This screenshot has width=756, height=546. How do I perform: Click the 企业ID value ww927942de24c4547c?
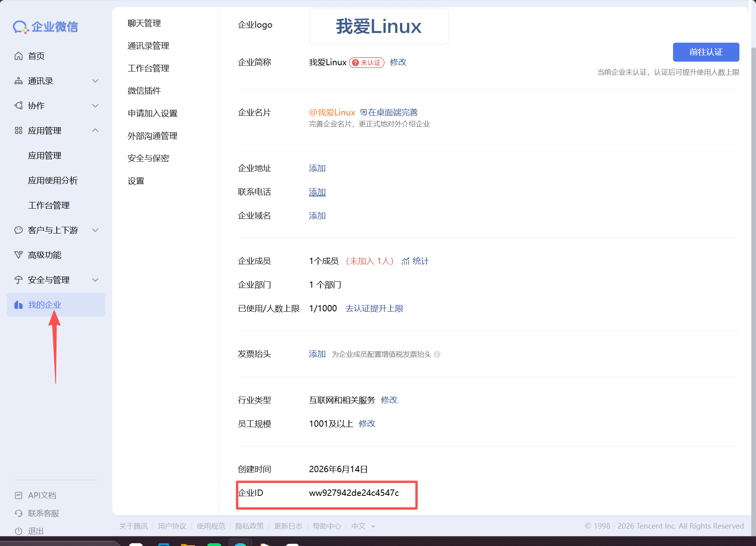click(x=354, y=493)
